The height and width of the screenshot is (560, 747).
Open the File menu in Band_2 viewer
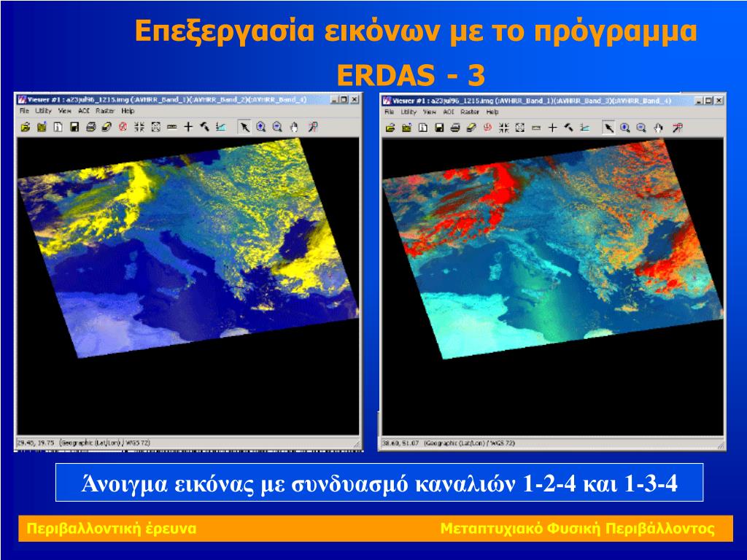24,111
